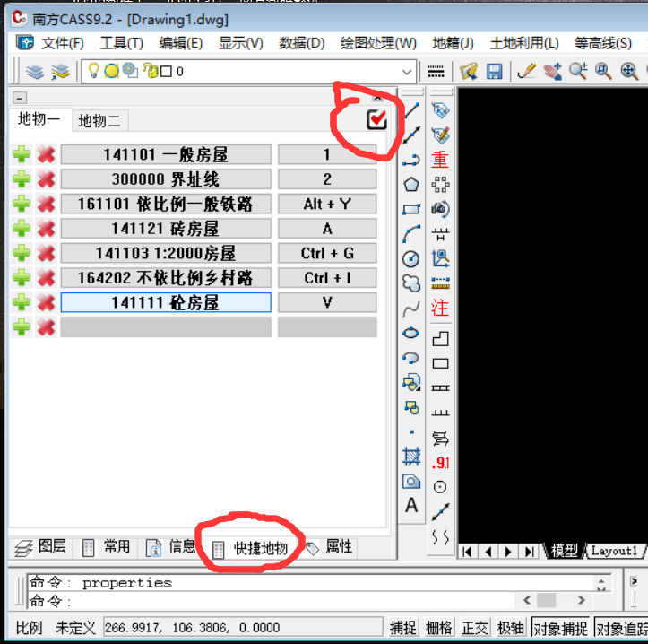Select the Polygon draw tool
This screenshot has width=648, height=644.
click(411, 185)
